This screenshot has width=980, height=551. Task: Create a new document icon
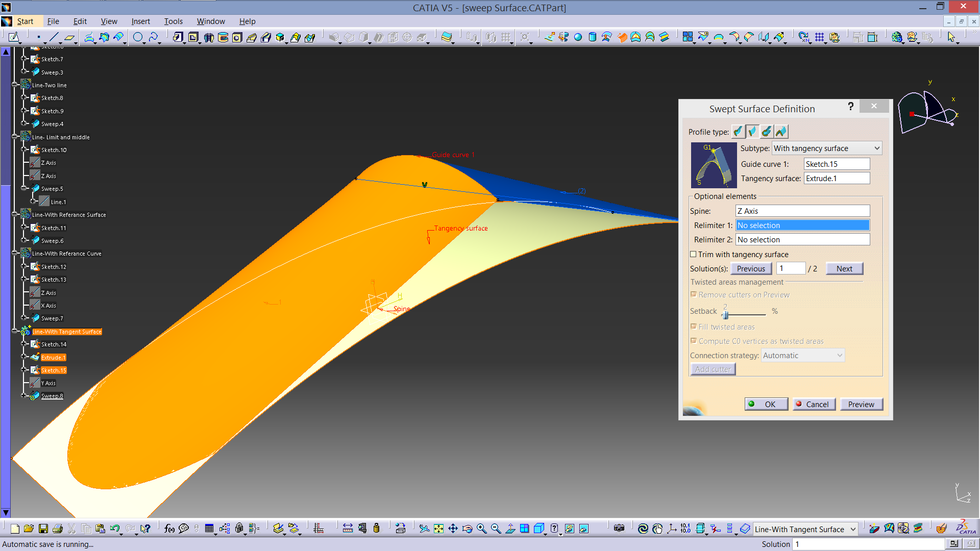(x=15, y=529)
